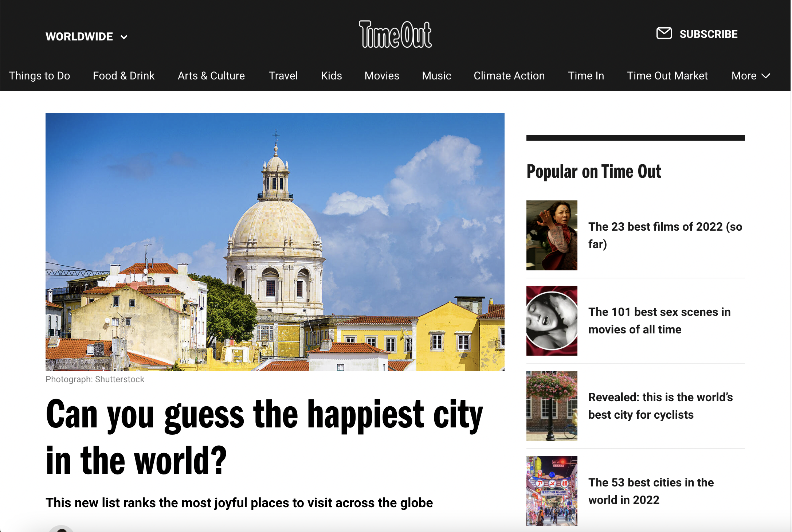Viewport: 792px width, 532px height.
Task: Navigate to Arts & Culture
Action: pyautogui.click(x=211, y=76)
